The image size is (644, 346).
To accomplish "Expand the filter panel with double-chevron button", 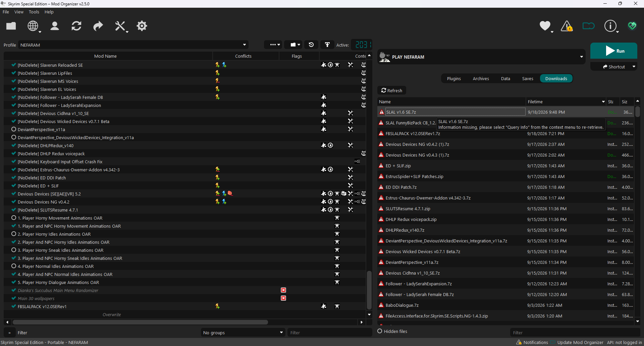I will pyautogui.click(x=9, y=333).
